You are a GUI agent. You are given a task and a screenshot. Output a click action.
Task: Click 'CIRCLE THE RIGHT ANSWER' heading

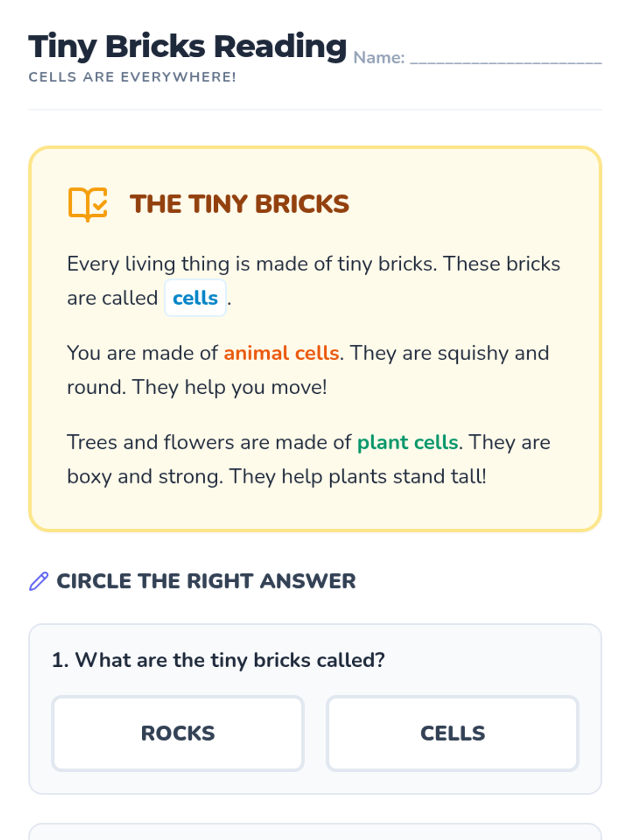click(x=206, y=581)
